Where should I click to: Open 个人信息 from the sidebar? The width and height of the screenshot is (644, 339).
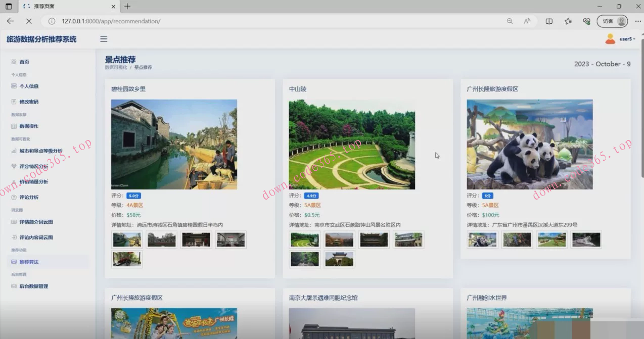click(x=29, y=86)
